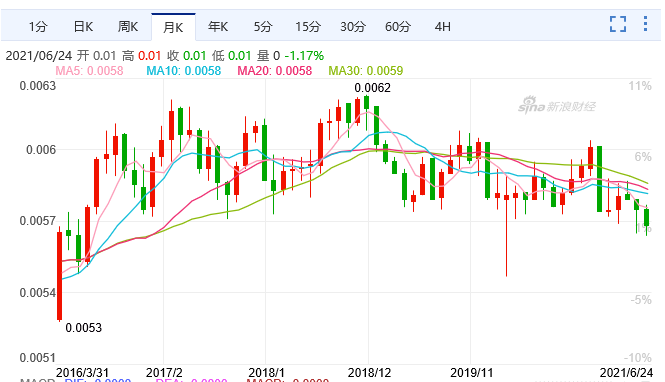Screen dimensions: 665x382
Task: Choose the 60分 interval tab
Action: (x=398, y=27)
